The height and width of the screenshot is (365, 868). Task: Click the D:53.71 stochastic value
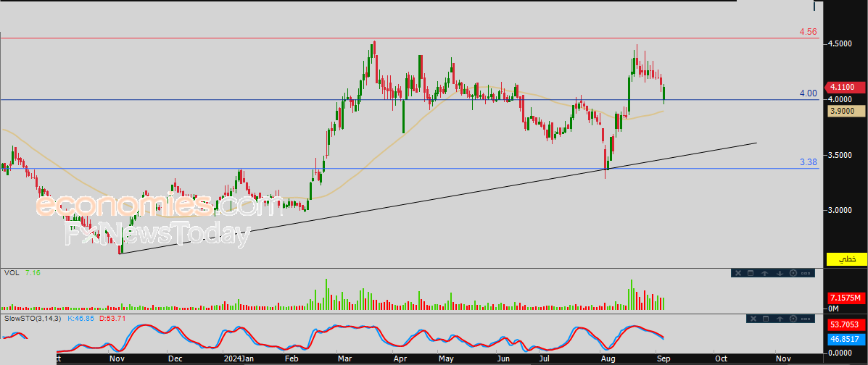pos(112,319)
